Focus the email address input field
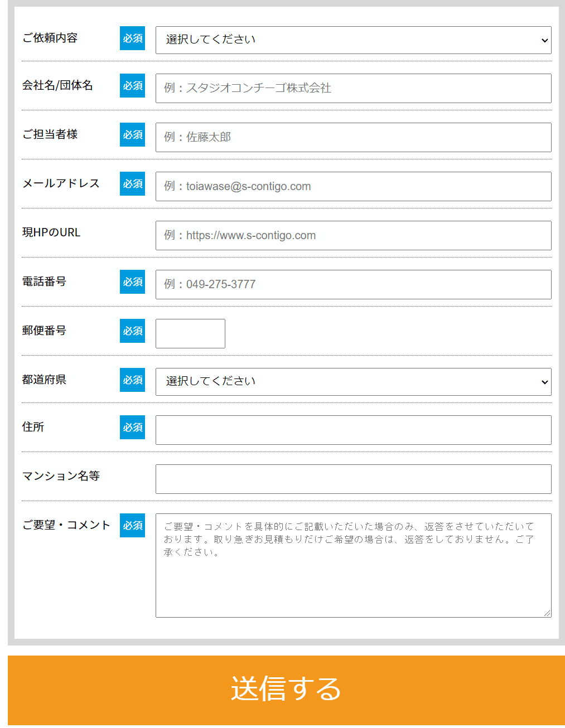This screenshot has width=565, height=728. pos(353,186)
